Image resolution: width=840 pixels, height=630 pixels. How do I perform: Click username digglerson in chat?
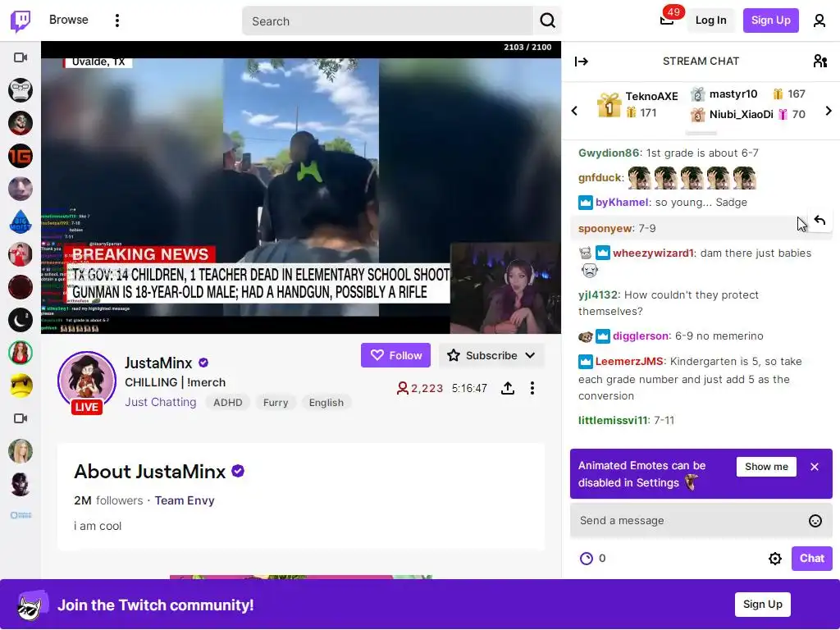pyautogui.click(x=640, y=336)
